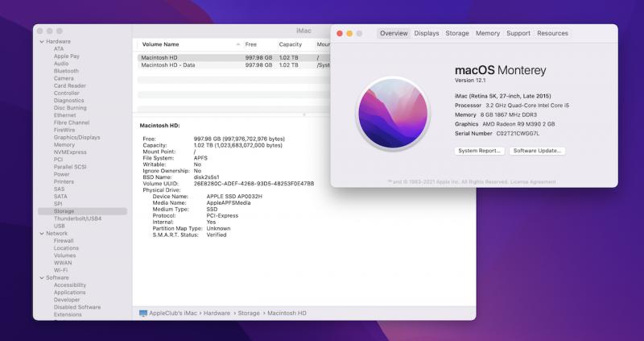Screen dimensions: 644x341
Task: Select PCI in the sidebar
Action: [x=58, y=160]
